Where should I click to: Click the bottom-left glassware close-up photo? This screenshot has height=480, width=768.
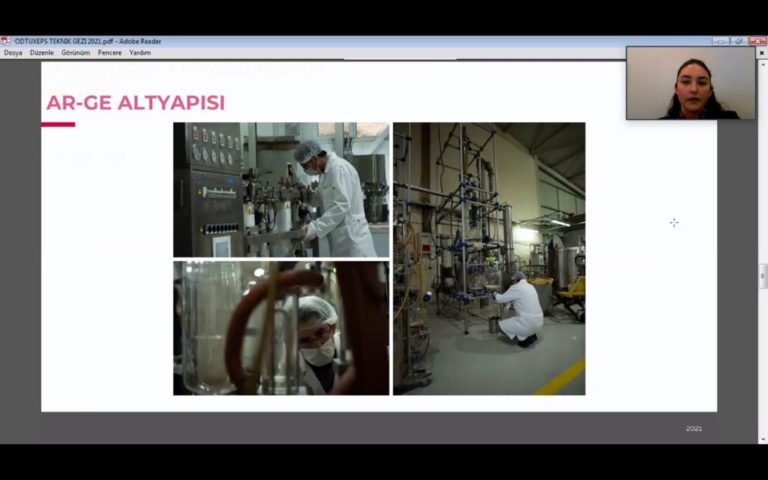281,328
